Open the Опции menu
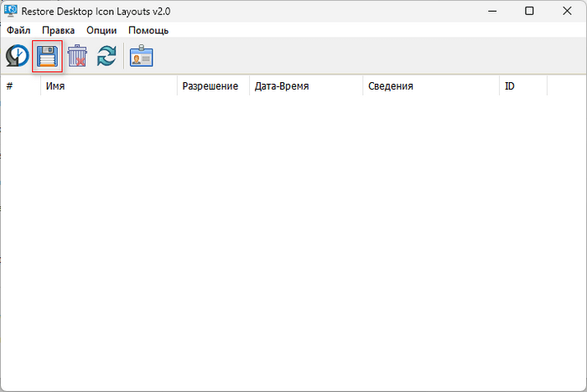 coord(101,30)
